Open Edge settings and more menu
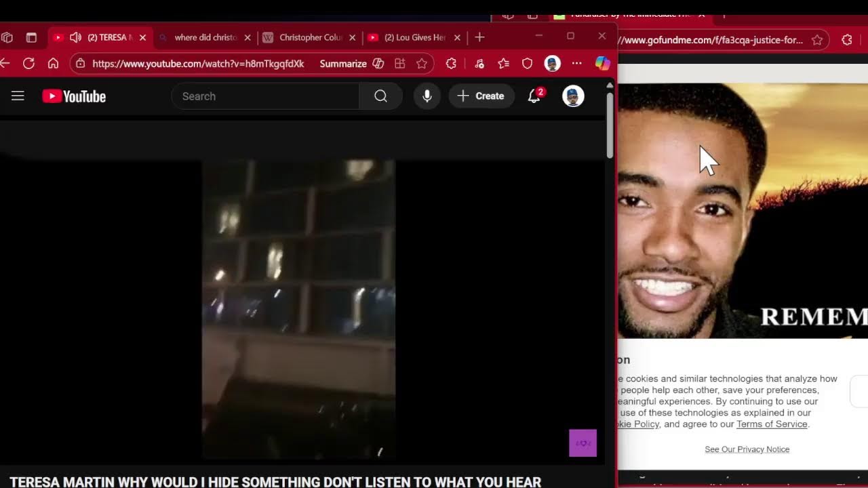 pyautogui.click(x=576, y=64)
